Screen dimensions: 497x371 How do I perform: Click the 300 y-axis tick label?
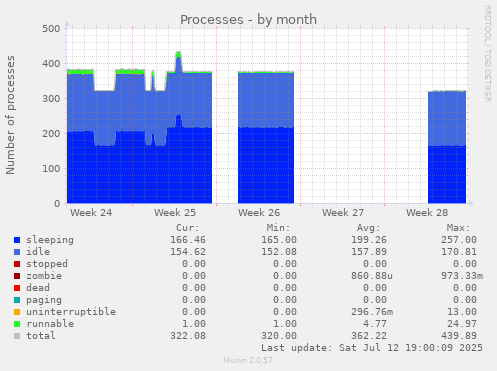coord(51,99)
